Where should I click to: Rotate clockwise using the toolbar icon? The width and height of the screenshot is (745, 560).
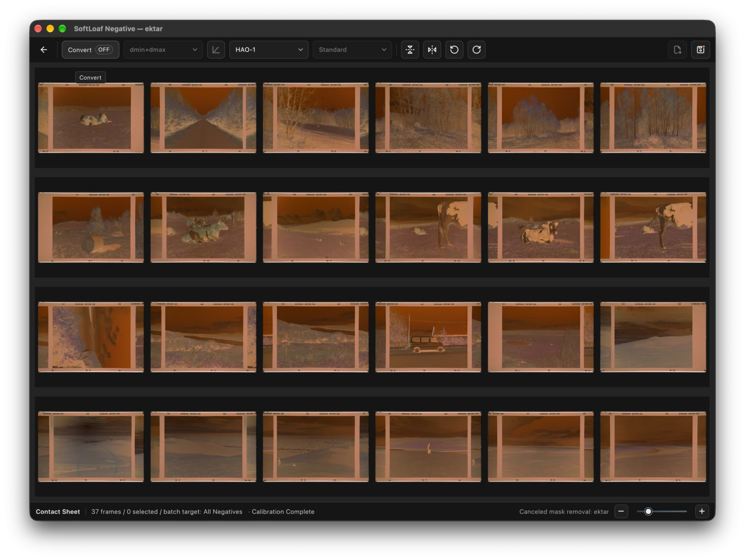(x=477, y=50)
